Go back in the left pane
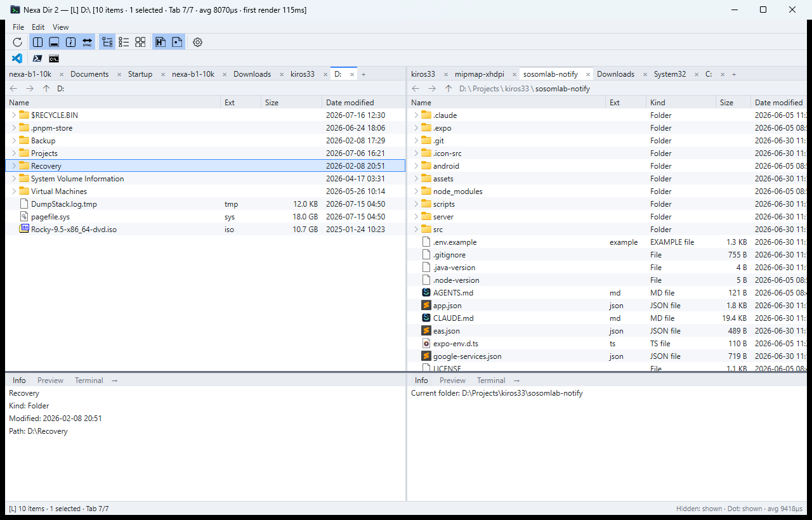Screen dimensions: 812x520 13,89
